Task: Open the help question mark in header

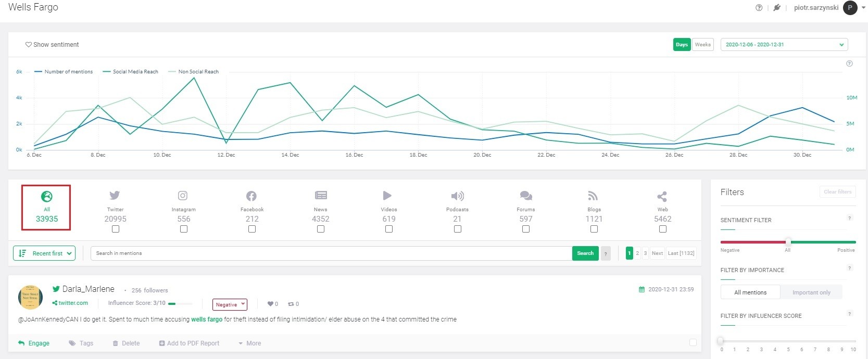Action: click(x=759, y=8)
